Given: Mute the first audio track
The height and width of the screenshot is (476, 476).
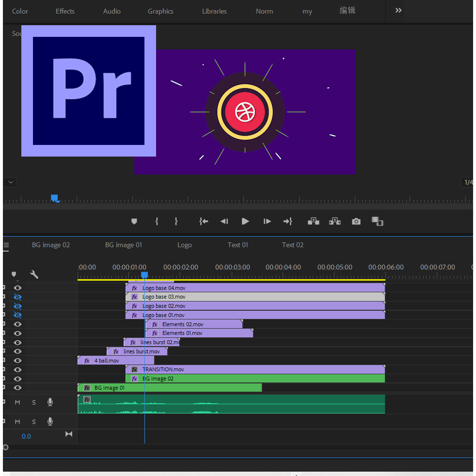Looking at the screenshot, I should tap(17, 402).
